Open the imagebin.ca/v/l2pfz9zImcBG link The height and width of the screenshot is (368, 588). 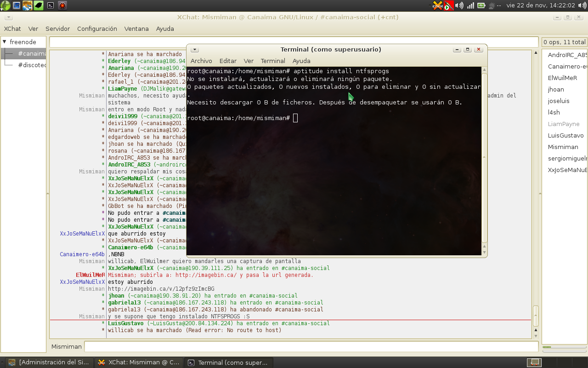[x=161, y=289]
